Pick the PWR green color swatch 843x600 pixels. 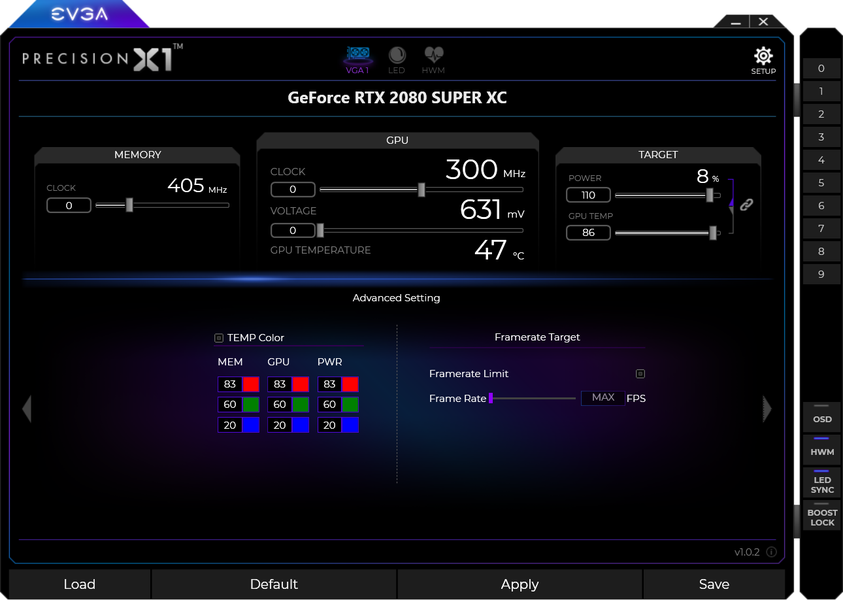coord(350,405)
